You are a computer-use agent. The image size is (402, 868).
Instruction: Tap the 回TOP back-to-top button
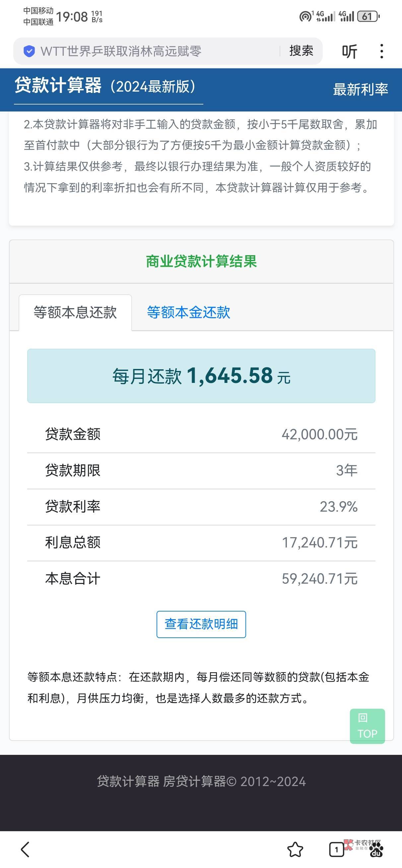click(x=367, y=726)
